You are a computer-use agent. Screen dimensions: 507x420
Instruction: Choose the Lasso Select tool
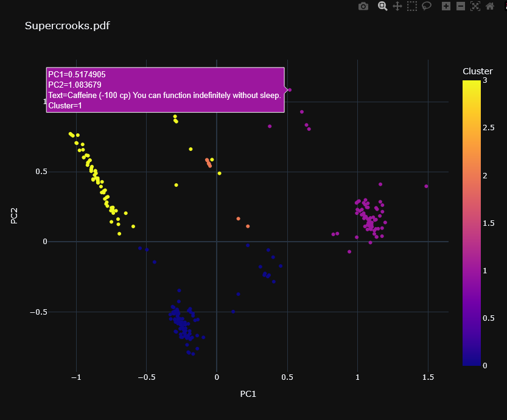tap(427, 6)
